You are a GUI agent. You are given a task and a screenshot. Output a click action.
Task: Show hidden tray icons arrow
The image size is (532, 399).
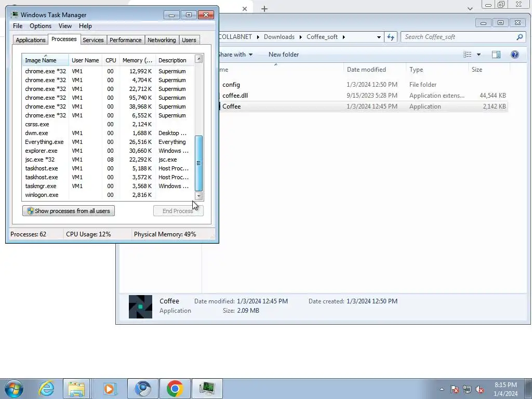(x=442, y=389)
